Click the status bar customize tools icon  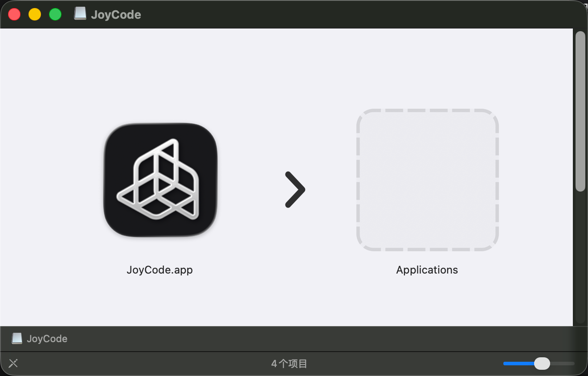click(x=13, y=363)
